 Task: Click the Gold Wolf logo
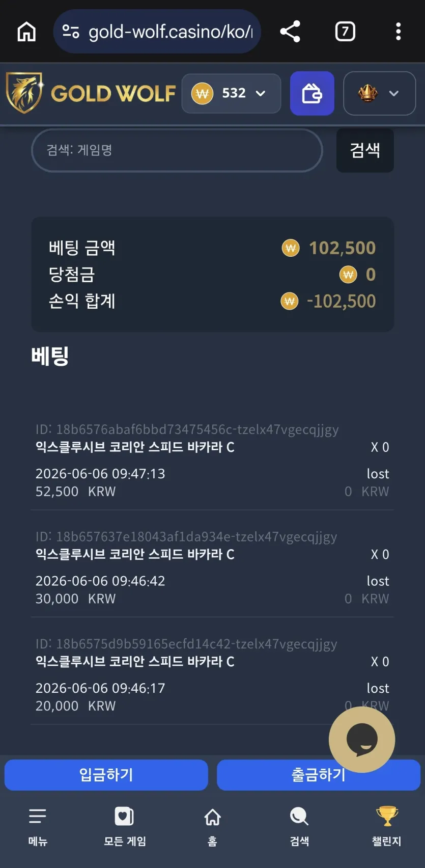[91, 93]
